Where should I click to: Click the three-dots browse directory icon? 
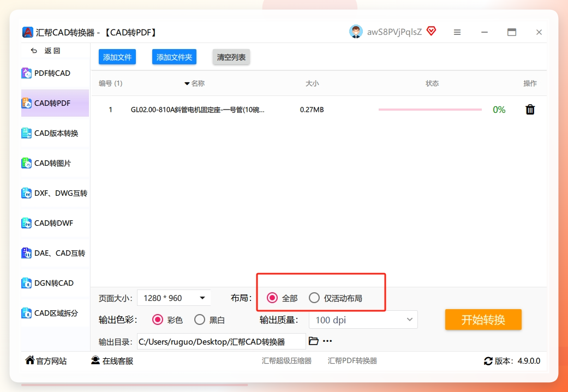pyautogui.click(x=327, y=341)
